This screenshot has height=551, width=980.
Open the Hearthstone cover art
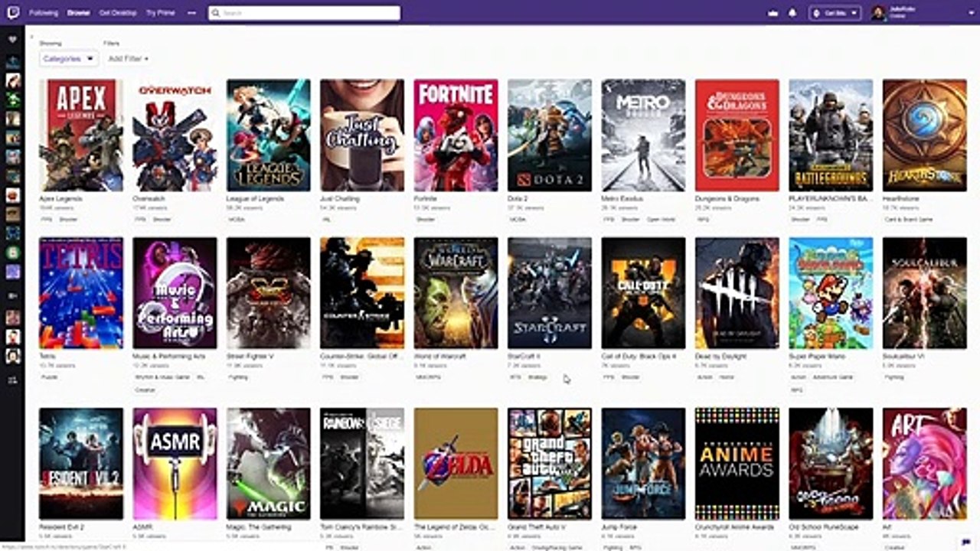pyautogui.click(x=925, y=135)
